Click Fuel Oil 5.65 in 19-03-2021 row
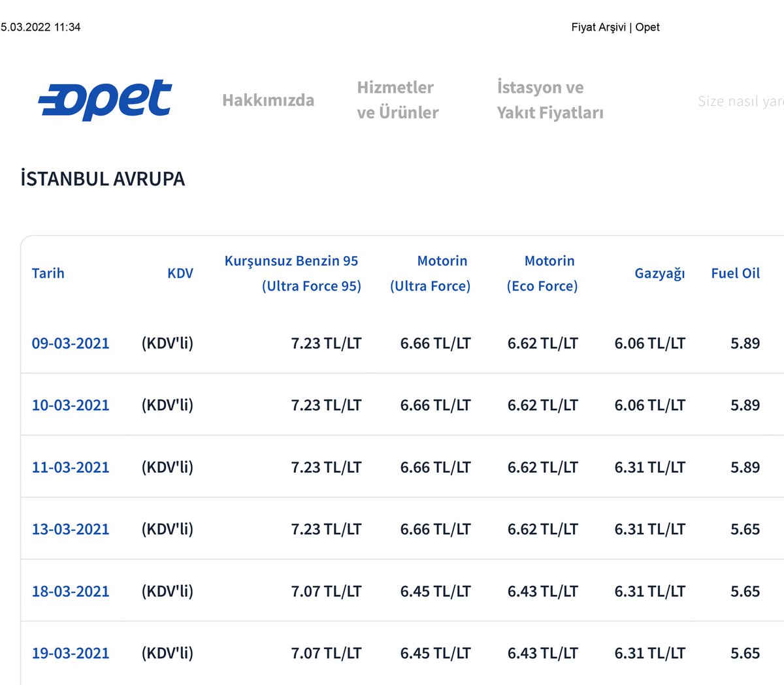Image resolution: width=784 pixels, height=685 pixels. point(745,653)
